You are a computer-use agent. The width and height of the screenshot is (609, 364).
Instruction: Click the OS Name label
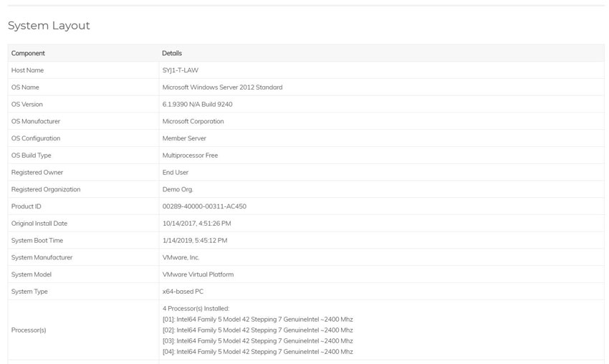(x=25, y=87)
